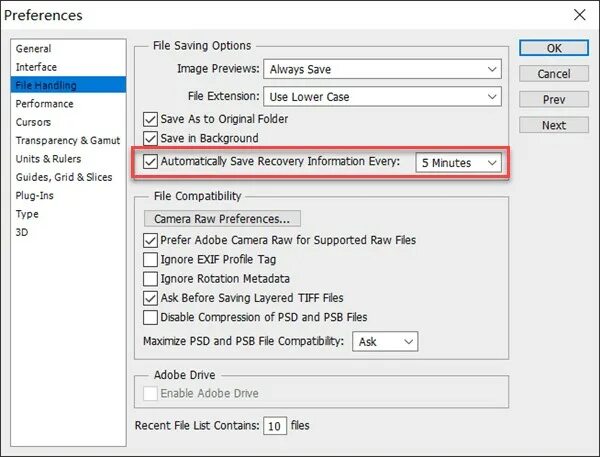Open 3D preferences category
Screen dimensions: 600x457
point(22,232)
